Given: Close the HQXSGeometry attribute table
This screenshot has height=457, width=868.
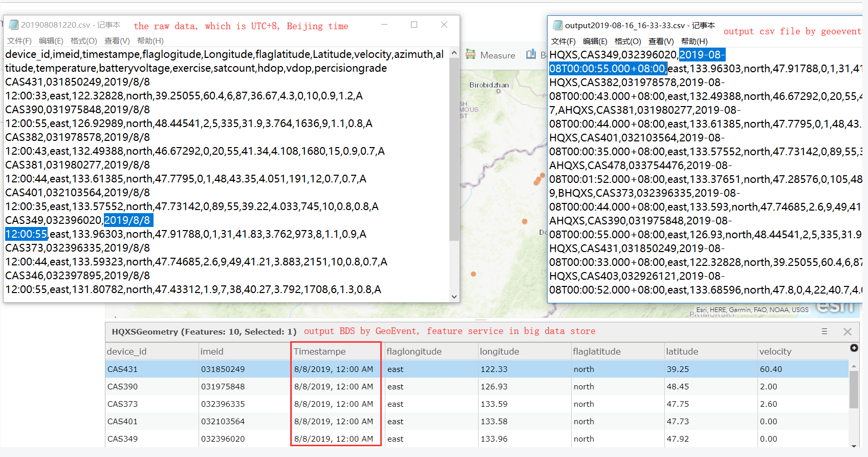Looking at the screenshot, I should pyautogui.click(x=848, y=331).
